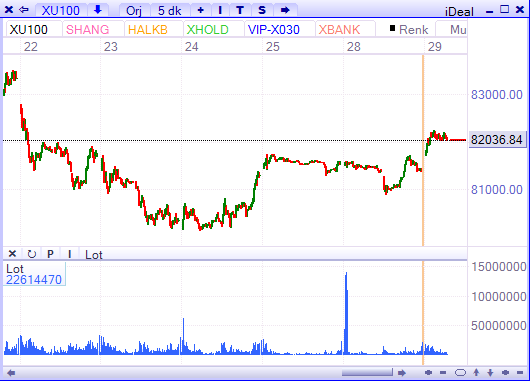Click the right arrow in top toolbar
The height and width of the screenshot is (381, 530).
[285, 10]
